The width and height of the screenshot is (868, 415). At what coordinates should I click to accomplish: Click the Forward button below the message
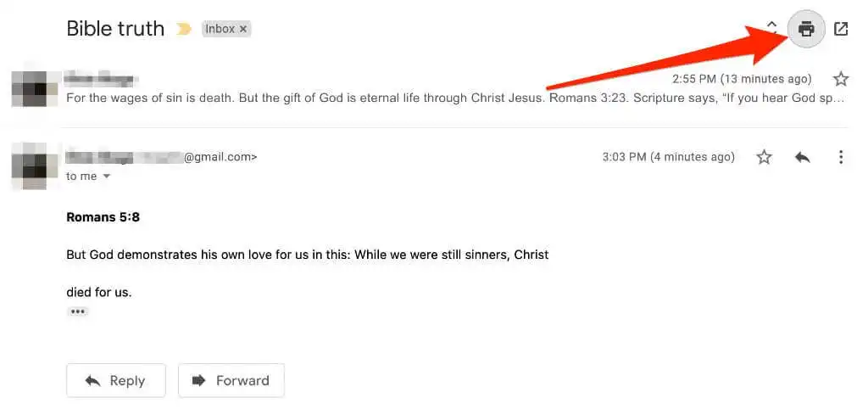coord(231,380)
